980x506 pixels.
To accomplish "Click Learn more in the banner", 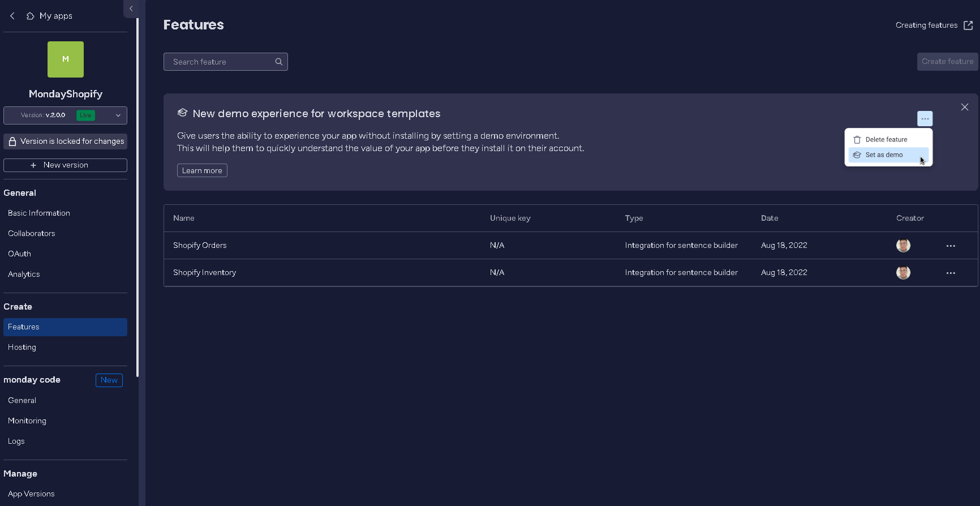I will (x=202, y=170).
